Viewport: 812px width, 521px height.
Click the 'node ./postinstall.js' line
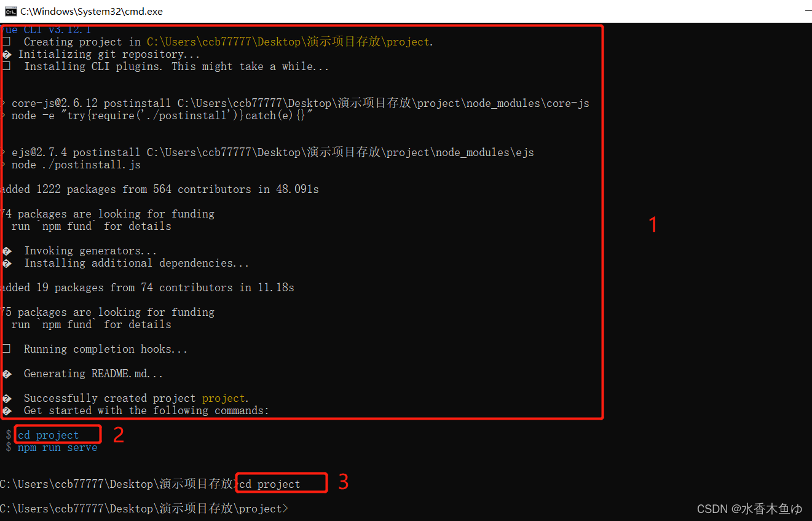(x=71, y=165)
